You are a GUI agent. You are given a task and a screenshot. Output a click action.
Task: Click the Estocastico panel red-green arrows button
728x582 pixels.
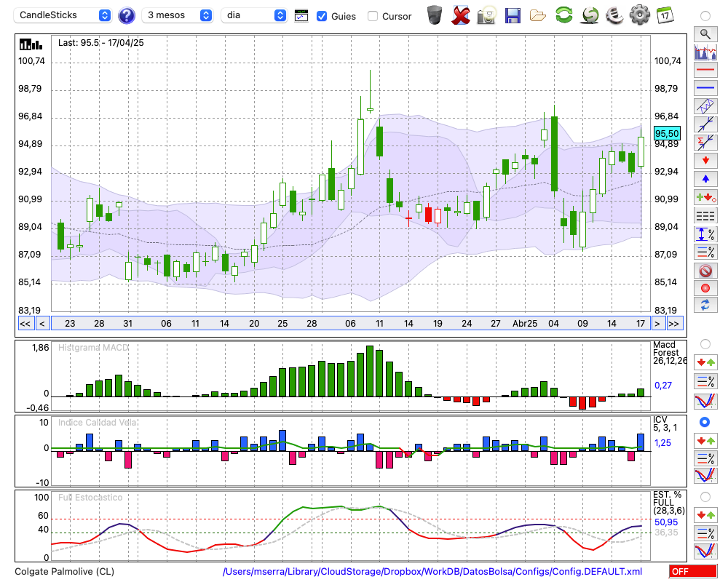tap(705, 514)
